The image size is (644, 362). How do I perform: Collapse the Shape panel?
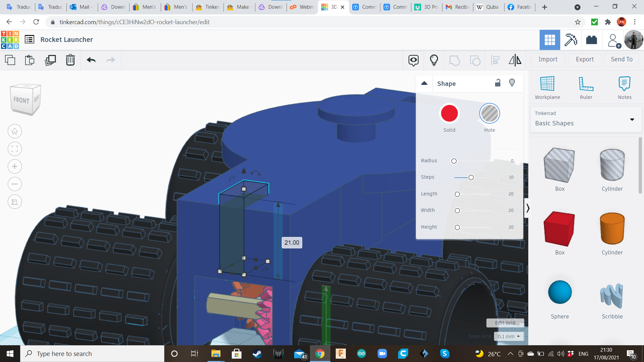click(424, 83)
